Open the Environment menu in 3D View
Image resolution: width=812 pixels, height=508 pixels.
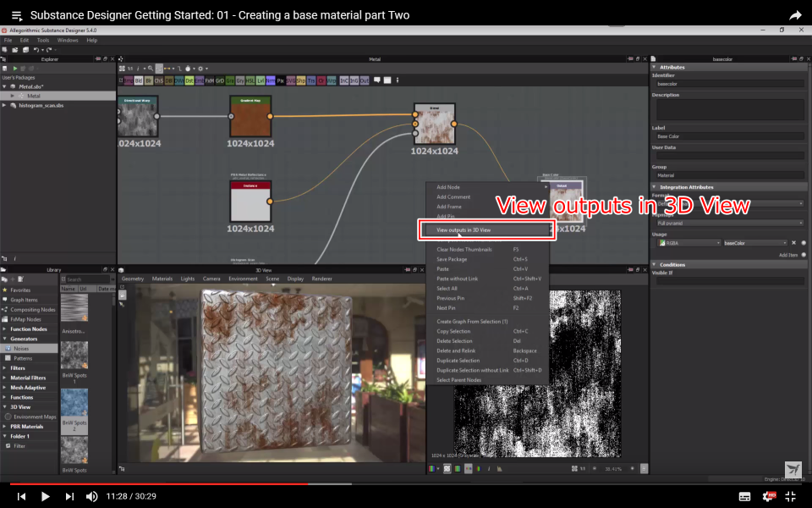point(243,279)
